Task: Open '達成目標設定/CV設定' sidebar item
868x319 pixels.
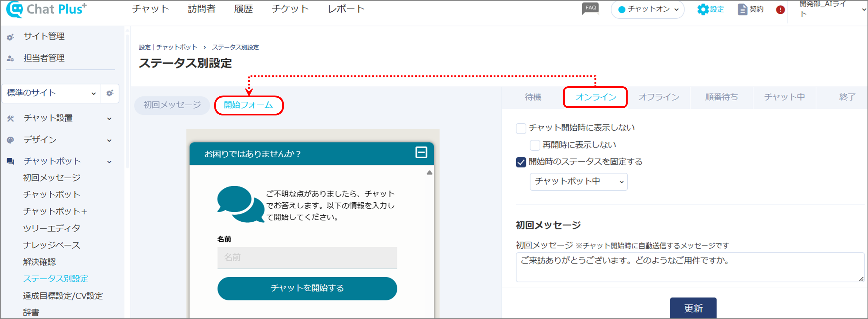Action: tap(63, 296)
